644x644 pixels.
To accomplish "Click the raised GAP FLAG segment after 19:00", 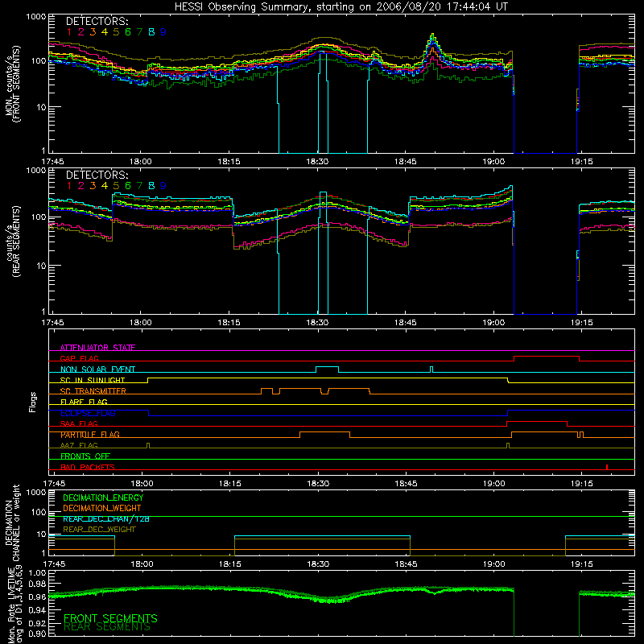I will [x=547, y=357].
